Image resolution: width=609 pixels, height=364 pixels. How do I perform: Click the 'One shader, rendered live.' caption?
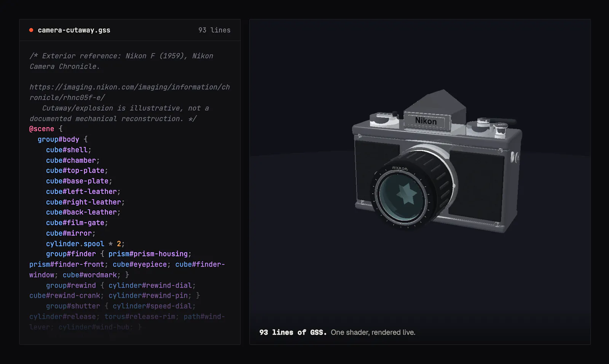[373, 332]
